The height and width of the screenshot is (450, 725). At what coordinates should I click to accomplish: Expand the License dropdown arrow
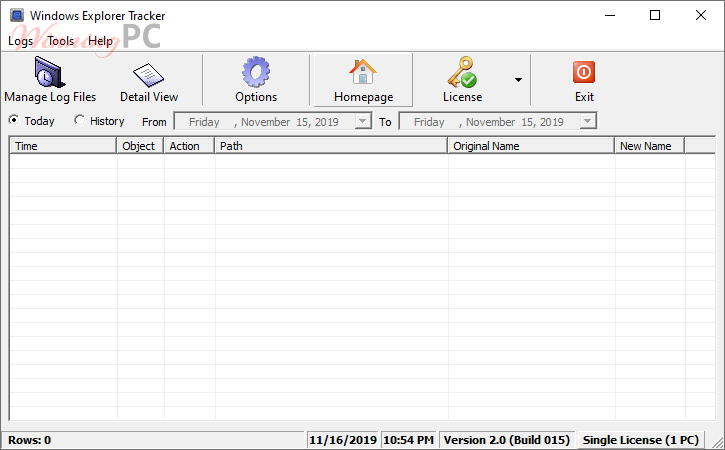coord(518,80)
